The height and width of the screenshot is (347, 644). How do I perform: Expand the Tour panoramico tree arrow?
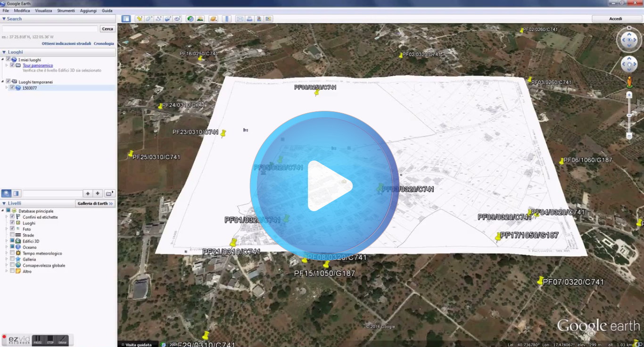(x=7, y=65)
